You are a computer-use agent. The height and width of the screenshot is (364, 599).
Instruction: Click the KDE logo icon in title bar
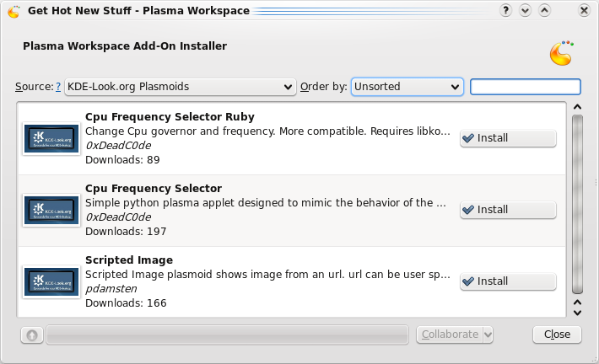(13, 11)
